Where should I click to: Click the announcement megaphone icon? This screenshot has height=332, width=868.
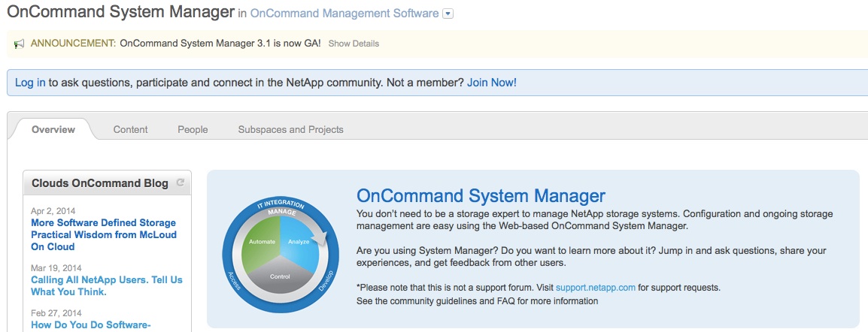pyautogui.click(x=20, y=44)
